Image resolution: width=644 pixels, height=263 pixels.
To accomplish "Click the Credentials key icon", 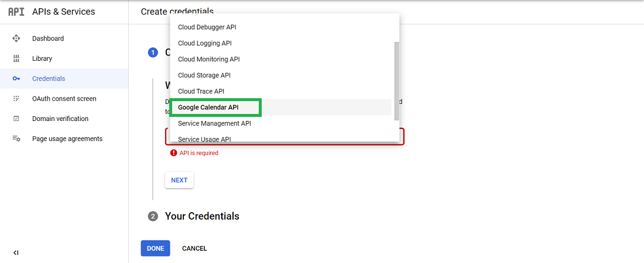I will coord(16,79).
